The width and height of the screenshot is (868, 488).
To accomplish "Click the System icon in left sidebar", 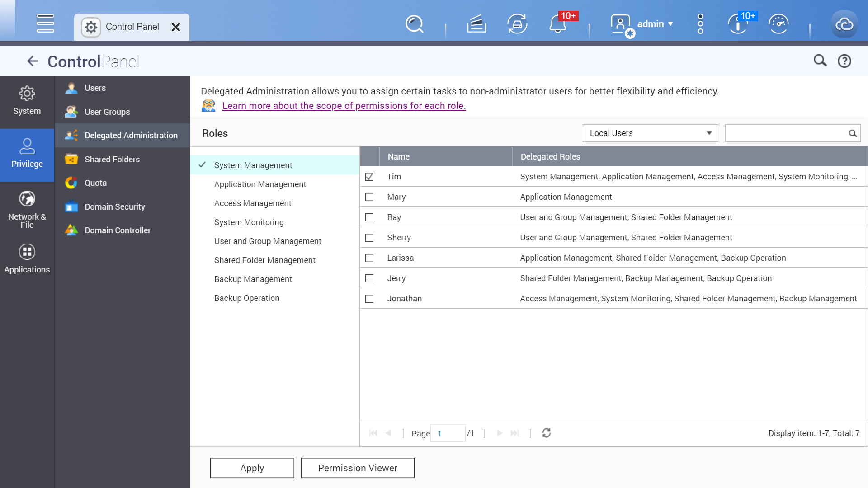I will pyautogui.click(x=27, y=99).
